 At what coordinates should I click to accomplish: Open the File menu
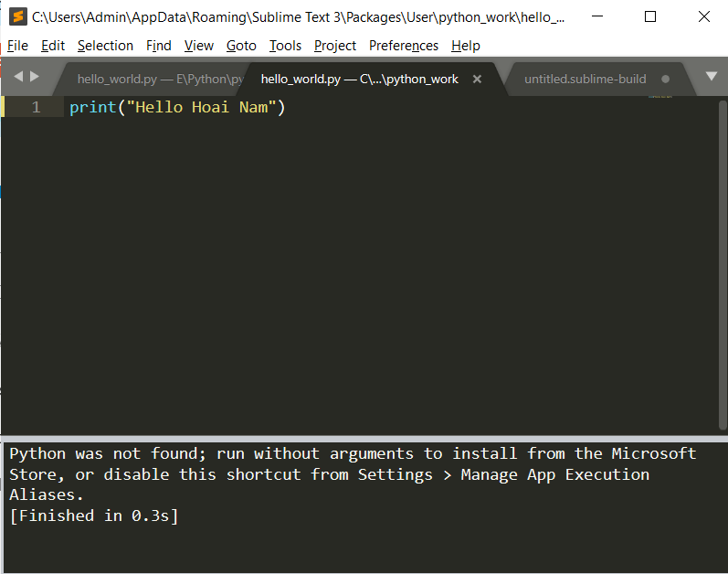17,46
